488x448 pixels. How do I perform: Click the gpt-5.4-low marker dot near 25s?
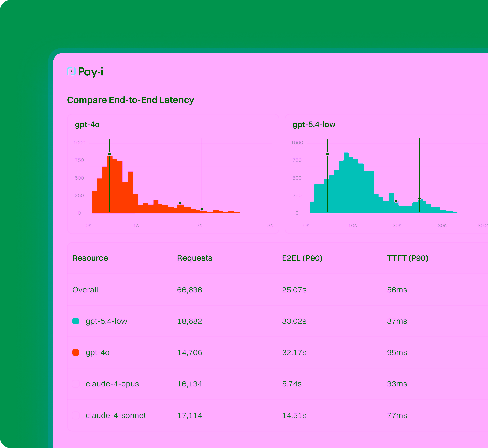(x=419, y=199)
